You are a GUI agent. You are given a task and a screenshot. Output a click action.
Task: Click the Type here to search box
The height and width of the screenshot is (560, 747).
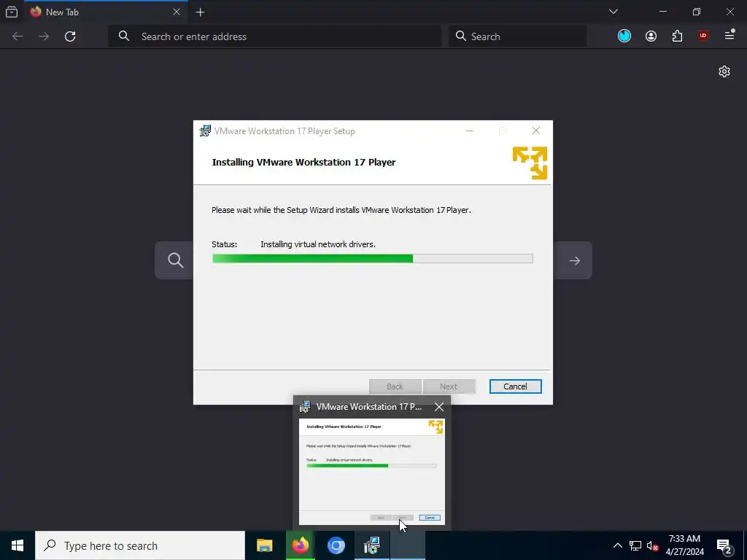[140, 545]
